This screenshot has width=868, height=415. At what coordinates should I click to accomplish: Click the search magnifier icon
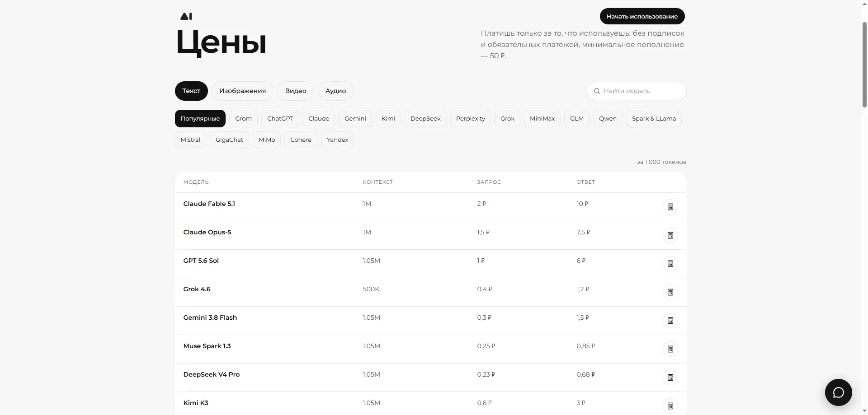[x=597, y=91]
